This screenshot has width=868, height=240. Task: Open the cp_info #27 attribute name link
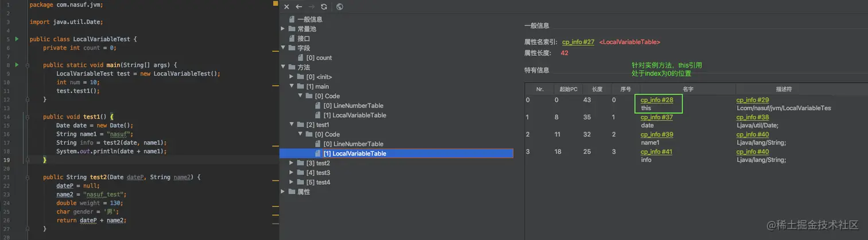[x=578, y=42]
